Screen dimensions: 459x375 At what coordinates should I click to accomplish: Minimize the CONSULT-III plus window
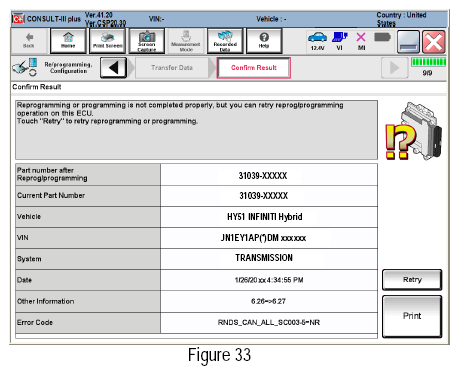click(408, 42)
